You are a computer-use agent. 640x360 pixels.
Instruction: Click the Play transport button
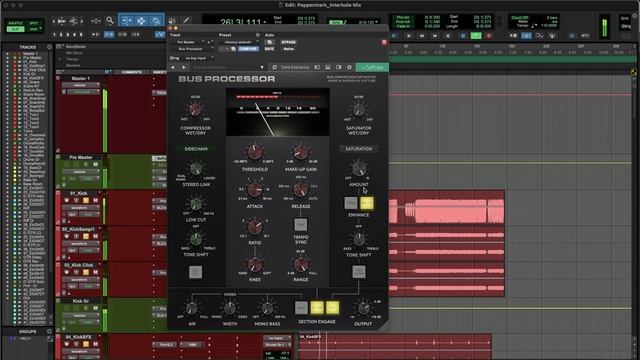(409, 36)
